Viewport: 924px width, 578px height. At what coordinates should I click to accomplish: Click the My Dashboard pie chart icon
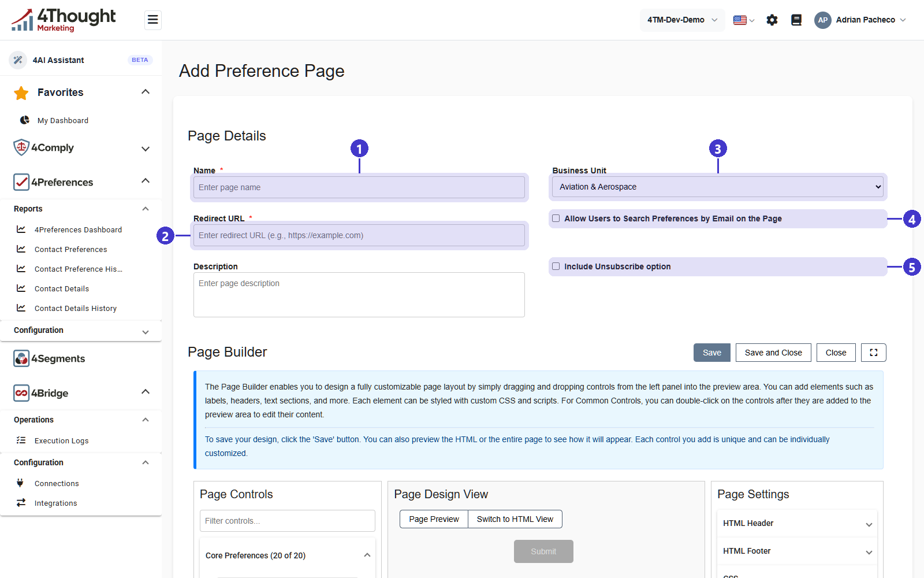[x=25, y=120]
